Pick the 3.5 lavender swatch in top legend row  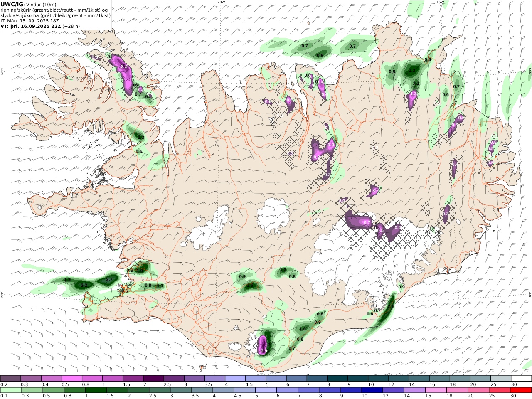214,378
